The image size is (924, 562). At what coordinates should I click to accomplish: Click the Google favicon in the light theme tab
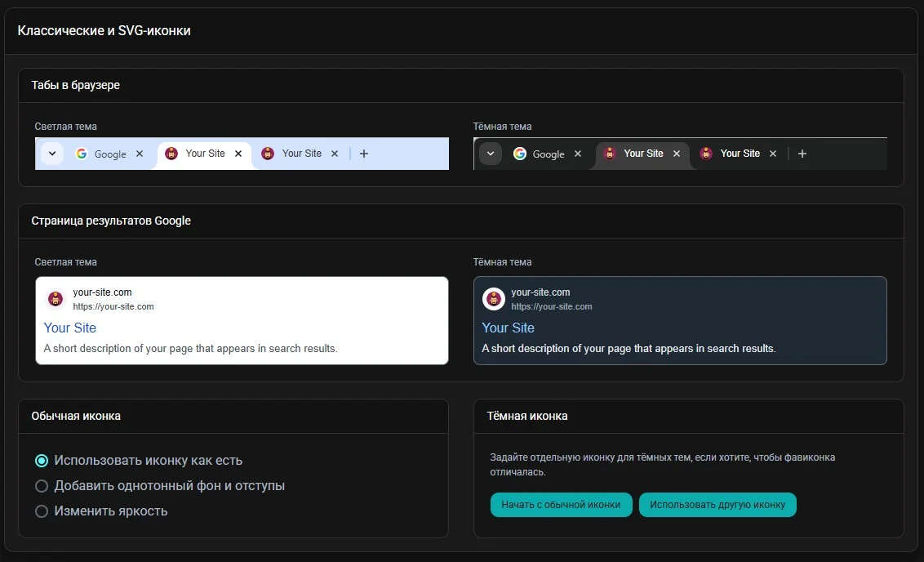[81, 154]
